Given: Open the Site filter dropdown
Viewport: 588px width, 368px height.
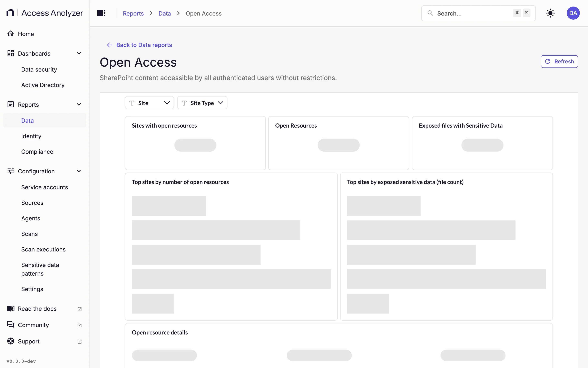Looking at the screenshot, I should click(149, 103).
